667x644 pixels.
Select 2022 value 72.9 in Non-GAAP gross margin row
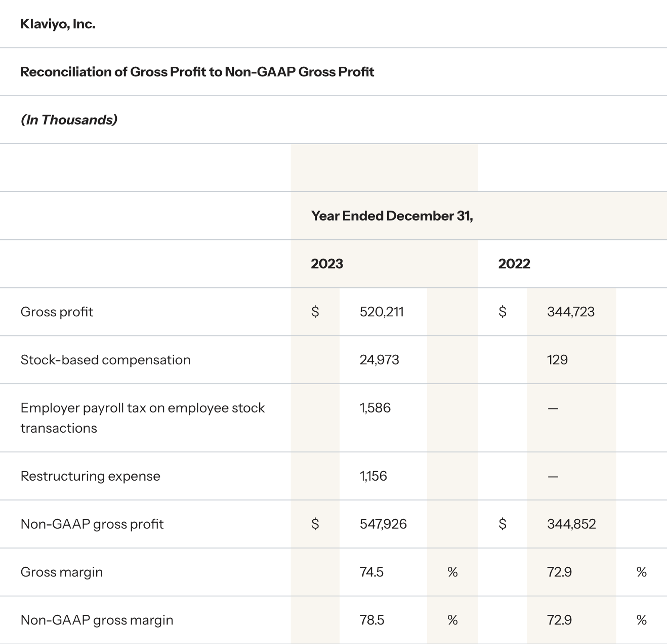(559, 620)
